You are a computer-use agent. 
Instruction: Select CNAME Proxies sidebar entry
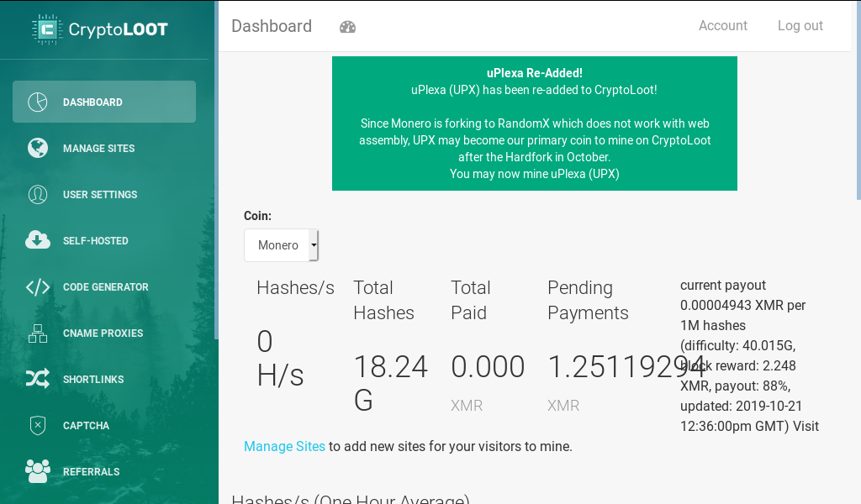104,333
